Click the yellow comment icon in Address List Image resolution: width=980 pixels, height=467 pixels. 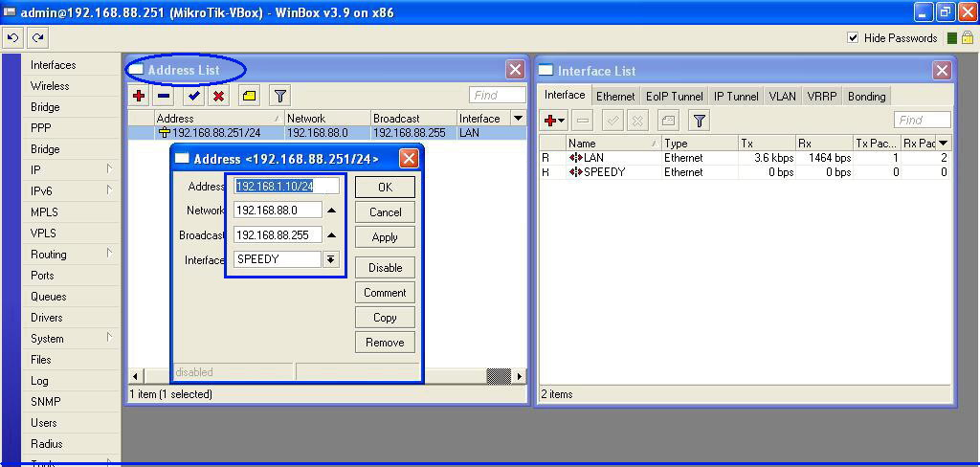tap(250, 96)
